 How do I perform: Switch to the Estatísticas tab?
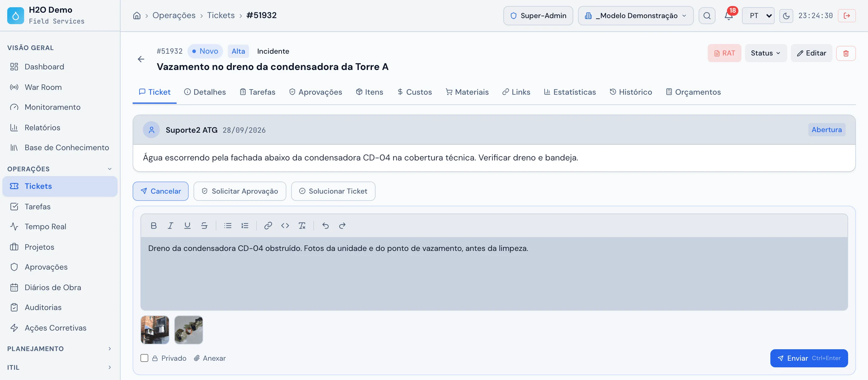point(570,92)
